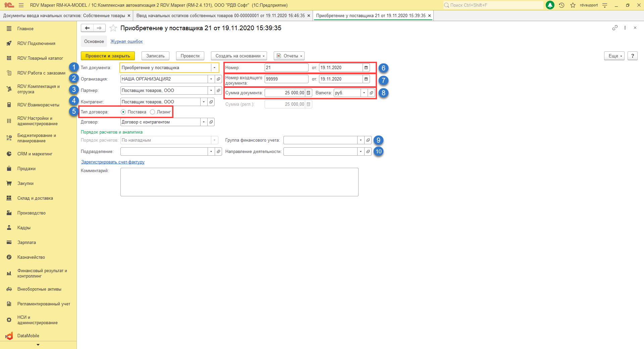The image size is (644, 349).
Task: Open the Организация record
Action: click(218, 79)
